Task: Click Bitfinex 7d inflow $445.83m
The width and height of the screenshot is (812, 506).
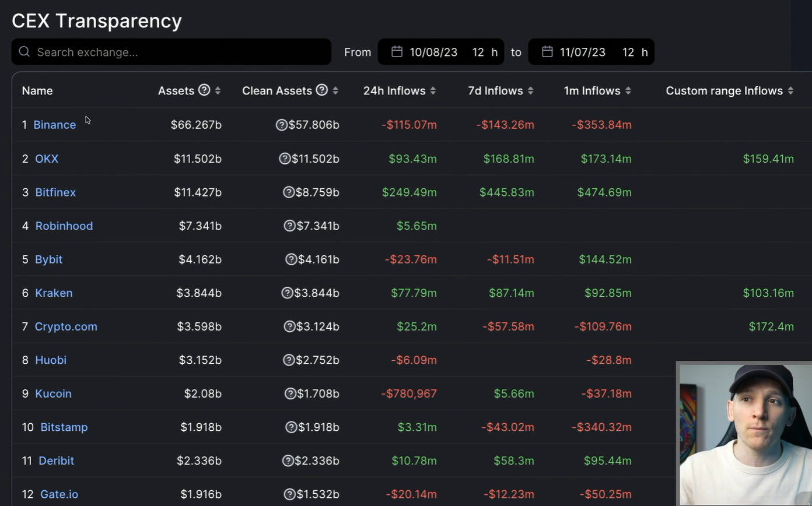Action: (x=506, y=192)
